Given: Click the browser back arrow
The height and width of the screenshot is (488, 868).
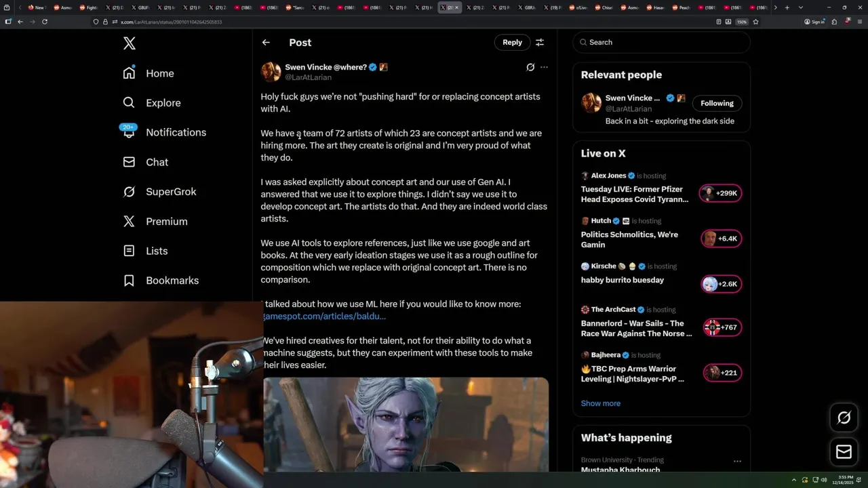Looking at the screenshot, I should [20, 22].
